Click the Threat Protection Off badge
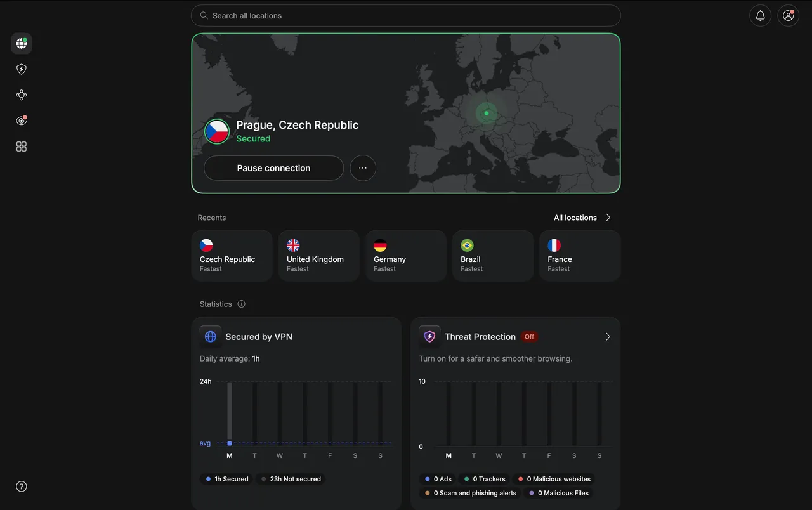This screenshot has height=510, width=812. coord(529,337)
